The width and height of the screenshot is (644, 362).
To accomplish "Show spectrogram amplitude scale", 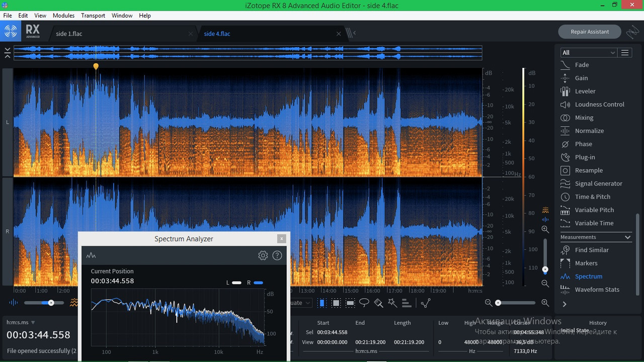I will [545, 210].
